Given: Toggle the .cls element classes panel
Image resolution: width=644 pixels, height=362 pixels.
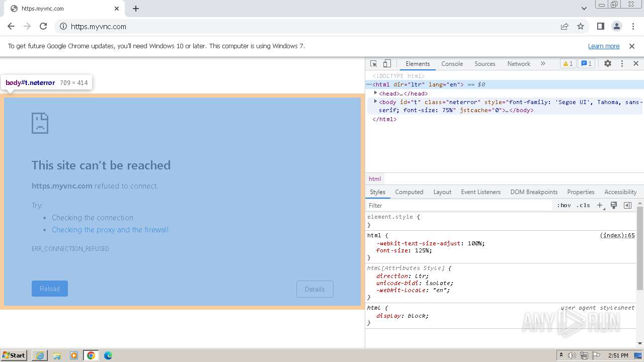Looking at the screenshot, I should (x=583, y=205).
